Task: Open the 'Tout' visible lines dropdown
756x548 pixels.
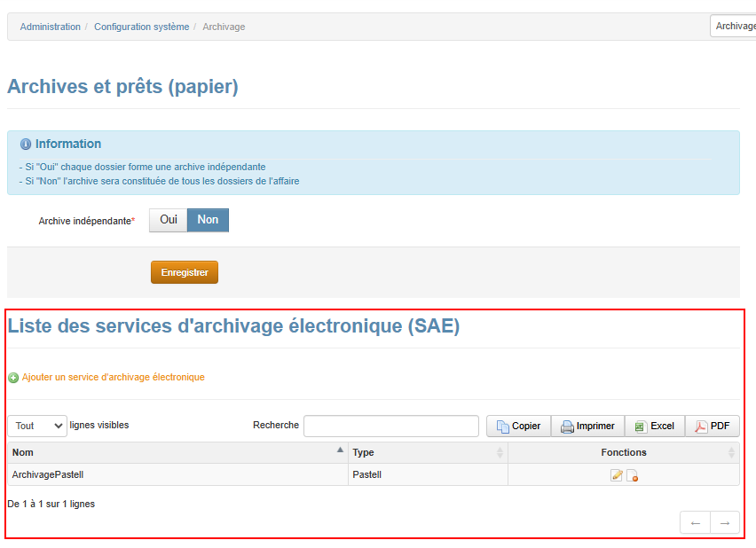Action: click(37, 426)
